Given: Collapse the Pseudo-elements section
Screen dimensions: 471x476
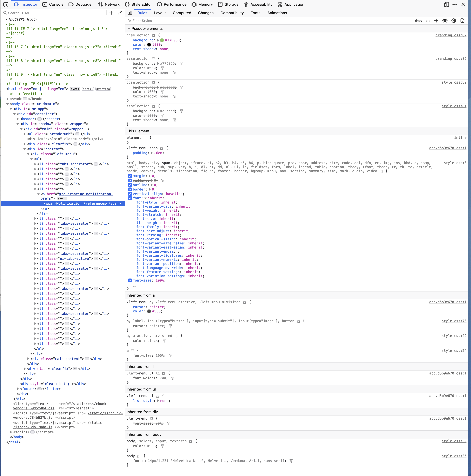Looking at the screenshot, I should [x=129, y=29].
